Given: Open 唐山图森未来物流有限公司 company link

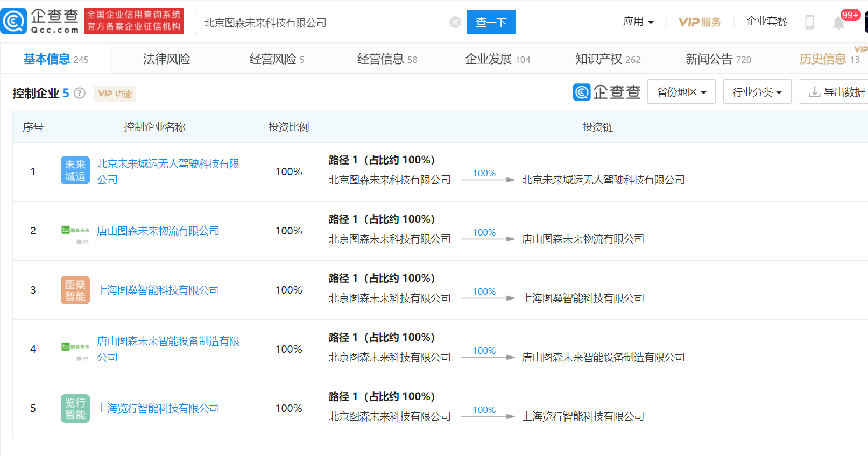Looking at the screenshot, I should pyautogui.click(x=158, y=231).
